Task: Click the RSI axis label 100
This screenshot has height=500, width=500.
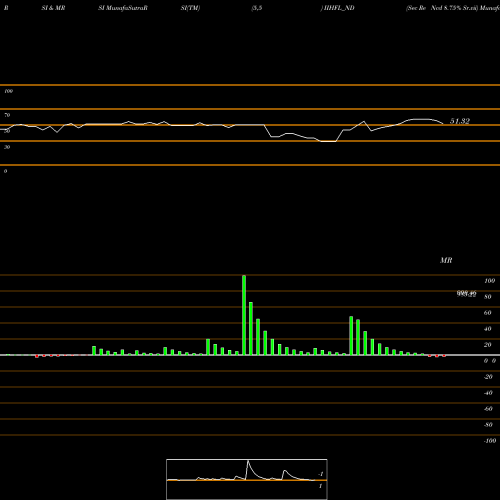Action: (8, 91)
